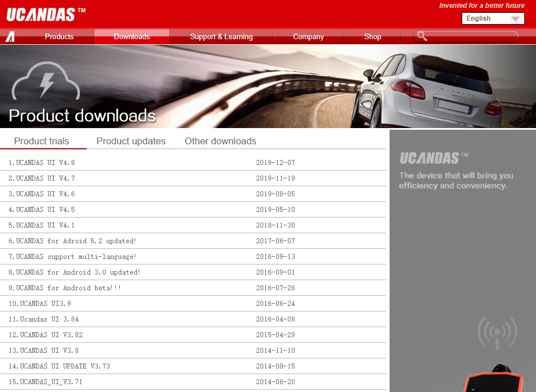This screenshot has height=392, width=536.
Task: Click the date 2016-07-26
Action: pyautogui.click(x=276, y=288)
